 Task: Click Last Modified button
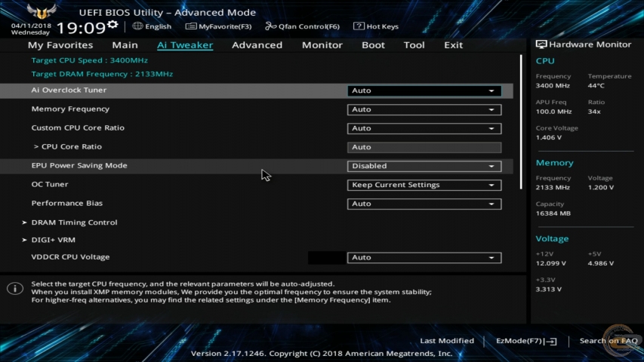(447, 341)
